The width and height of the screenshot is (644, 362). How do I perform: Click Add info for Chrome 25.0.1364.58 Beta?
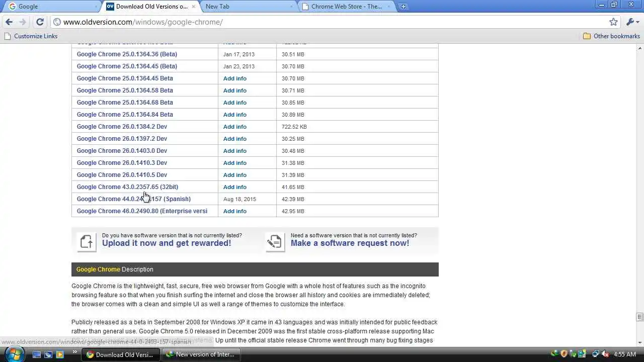[235, 90]
